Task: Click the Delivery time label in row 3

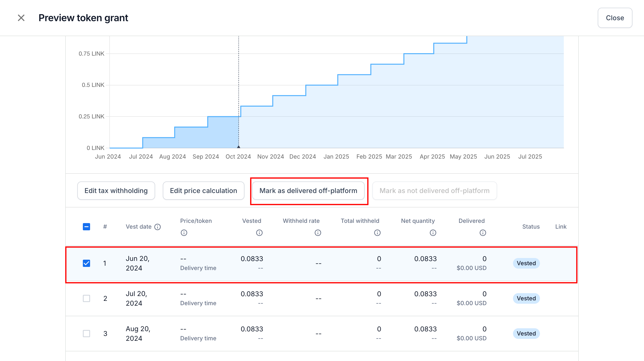Action: point(198,339)
